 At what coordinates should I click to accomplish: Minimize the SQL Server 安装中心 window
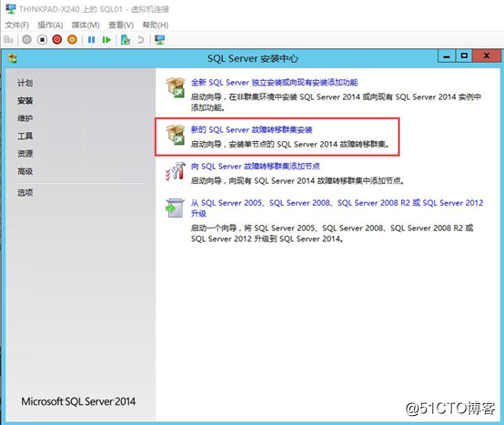[x=447, y=56]
